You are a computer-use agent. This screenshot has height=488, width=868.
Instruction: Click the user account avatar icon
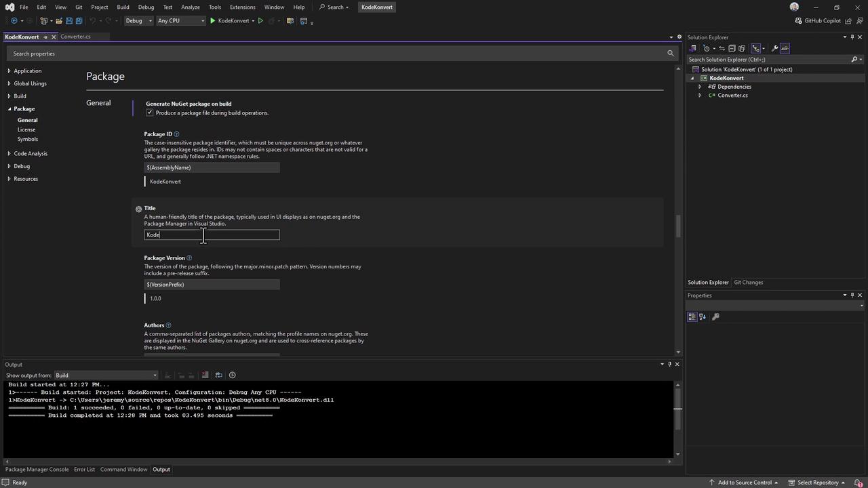pyautogui.click(x=794, y=7)
